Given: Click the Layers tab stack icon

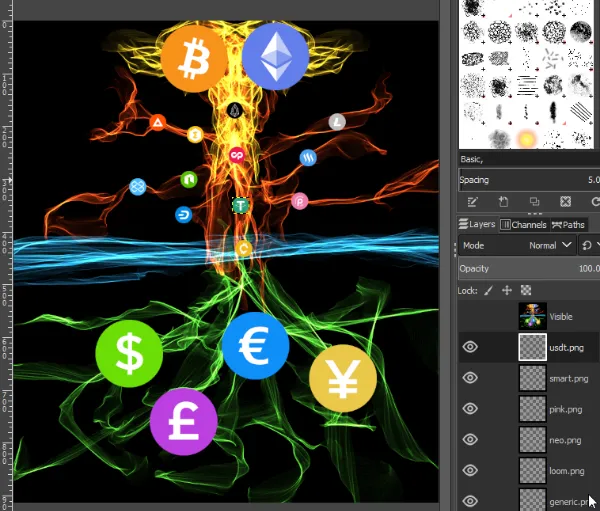Looking at the screenshot, I should [x=463, y=224].
